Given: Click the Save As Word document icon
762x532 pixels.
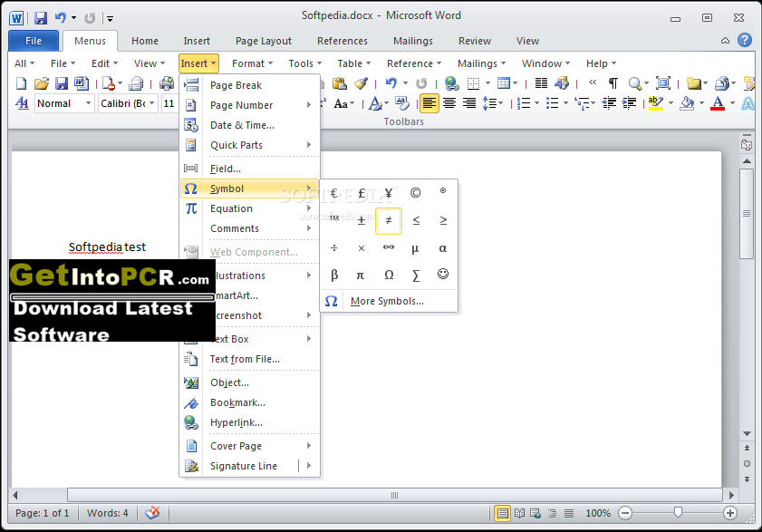Looking at the screenshot, I should tap(82, 83).
